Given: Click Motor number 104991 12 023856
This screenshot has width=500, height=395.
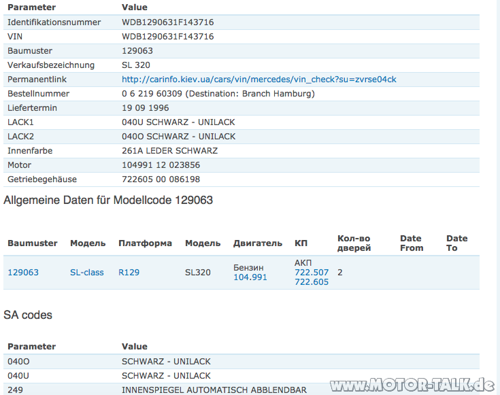Looking at the screenshot, I should pos(161,165).
